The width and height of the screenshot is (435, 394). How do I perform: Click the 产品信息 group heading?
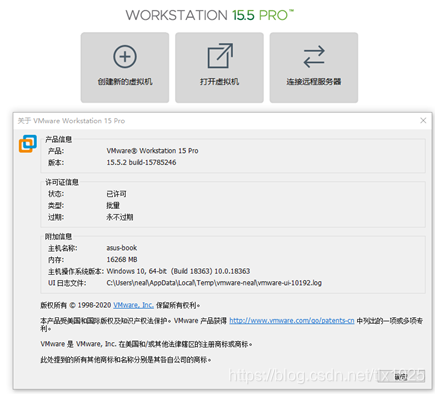[59, 139]
